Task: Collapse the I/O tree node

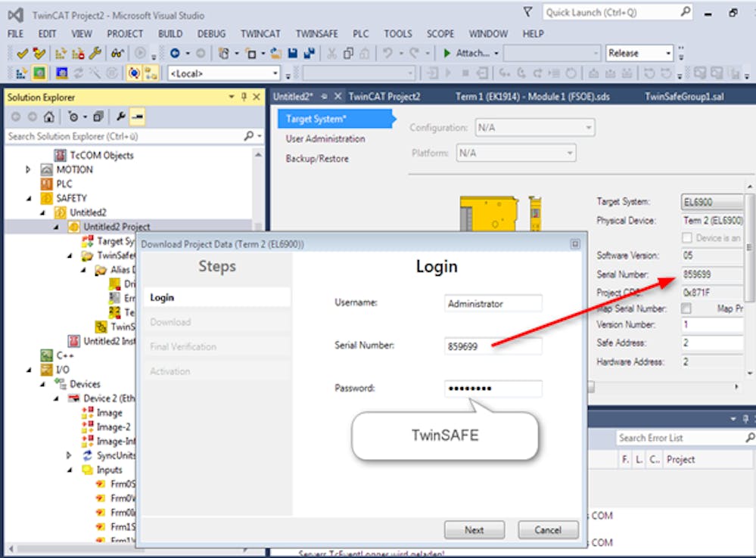Action: (29, 370)
